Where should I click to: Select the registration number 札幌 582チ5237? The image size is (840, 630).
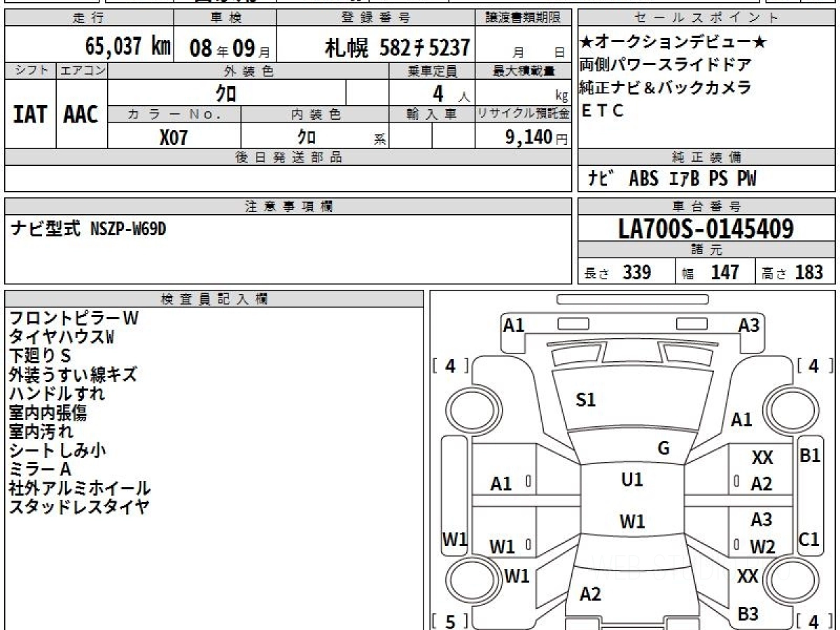(397, 48)
